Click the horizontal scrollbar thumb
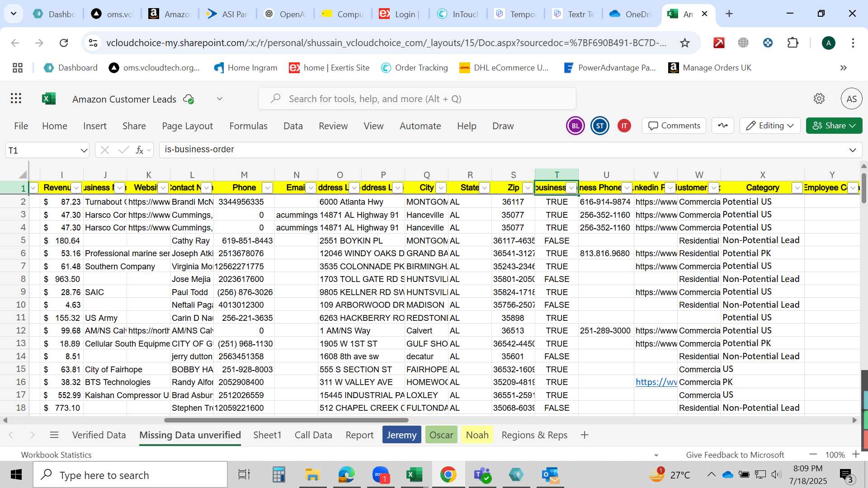Screen dimensions: 868x488 (x=286, y=420)
